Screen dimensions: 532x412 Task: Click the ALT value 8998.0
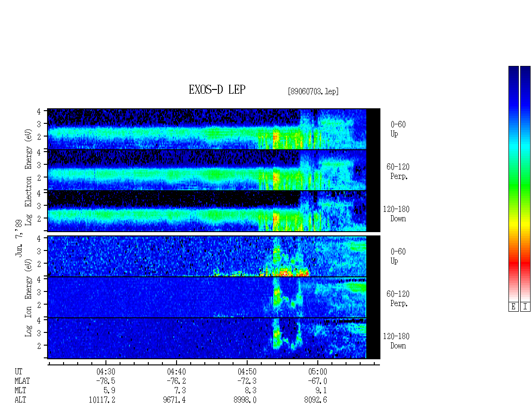coord(245,400)
